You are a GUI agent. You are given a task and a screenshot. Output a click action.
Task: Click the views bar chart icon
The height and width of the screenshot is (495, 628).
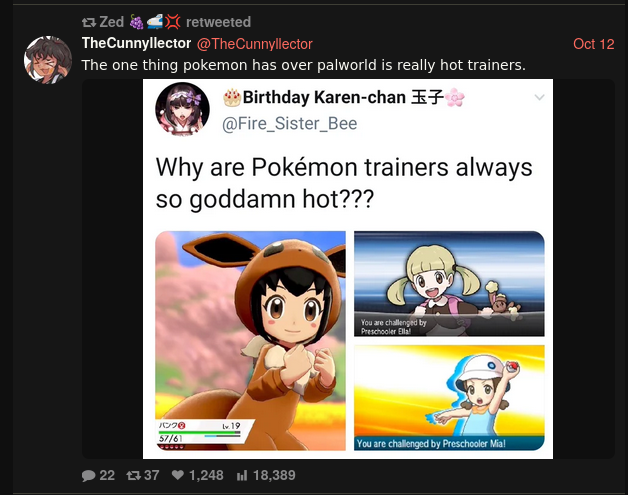(242, 476)
